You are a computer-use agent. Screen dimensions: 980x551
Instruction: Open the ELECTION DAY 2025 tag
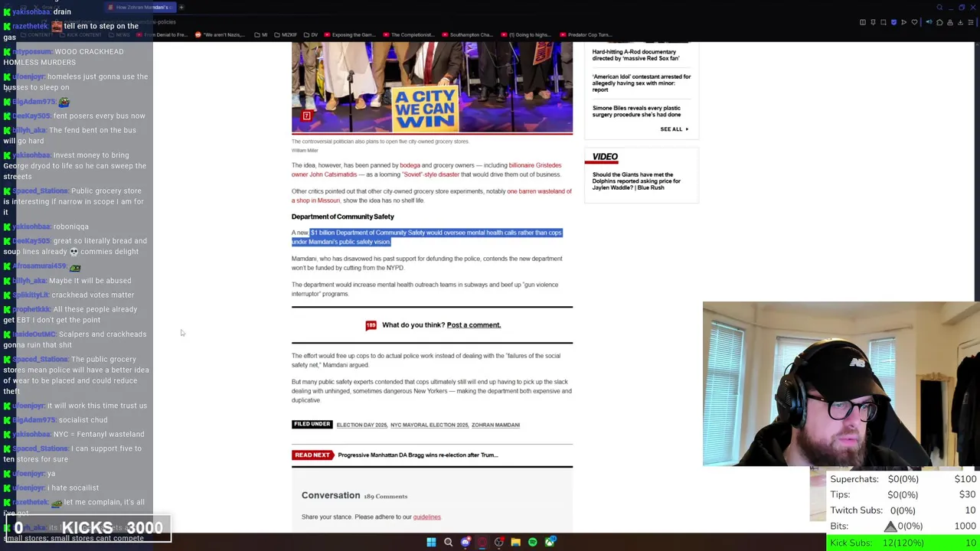tap(361, 425)
